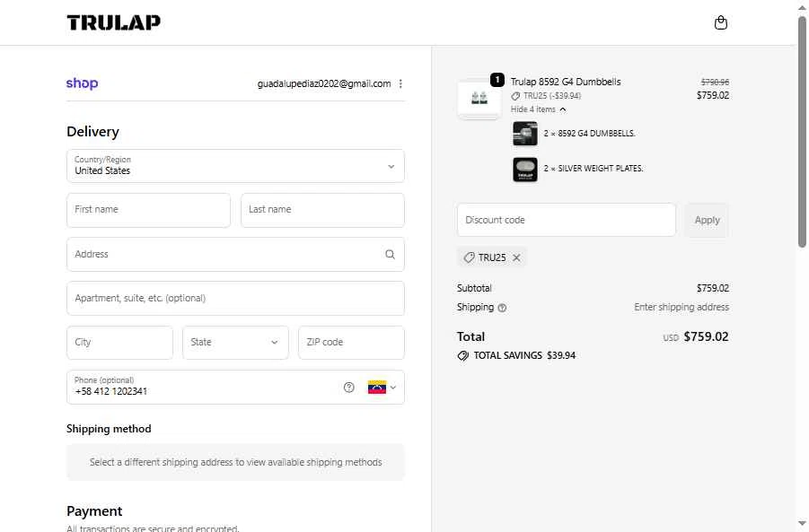809x532 pixels.
Task: Click the TRU25 discount tag chip
Action: click(492, 257)
